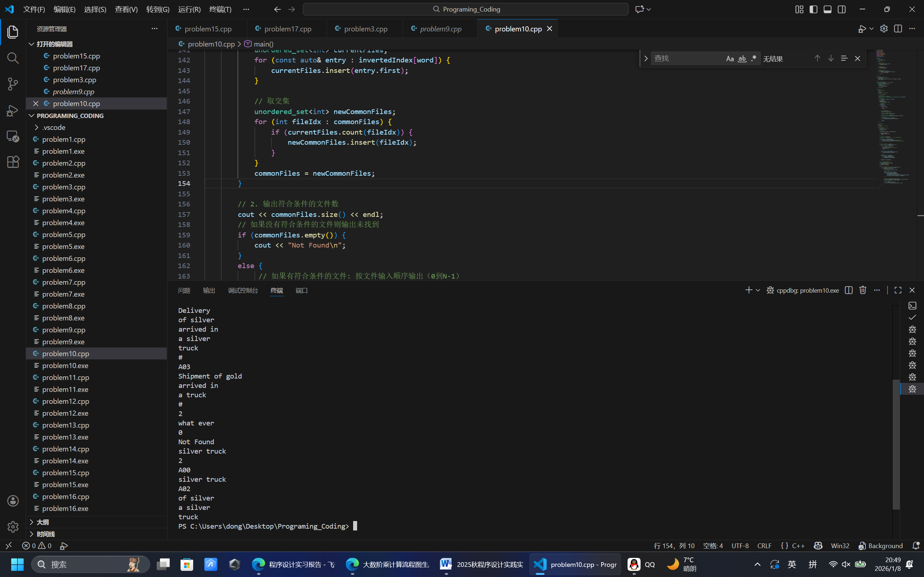Open the Copilot chat icon in title bar

pyautogui.click(x=639, y=9)
